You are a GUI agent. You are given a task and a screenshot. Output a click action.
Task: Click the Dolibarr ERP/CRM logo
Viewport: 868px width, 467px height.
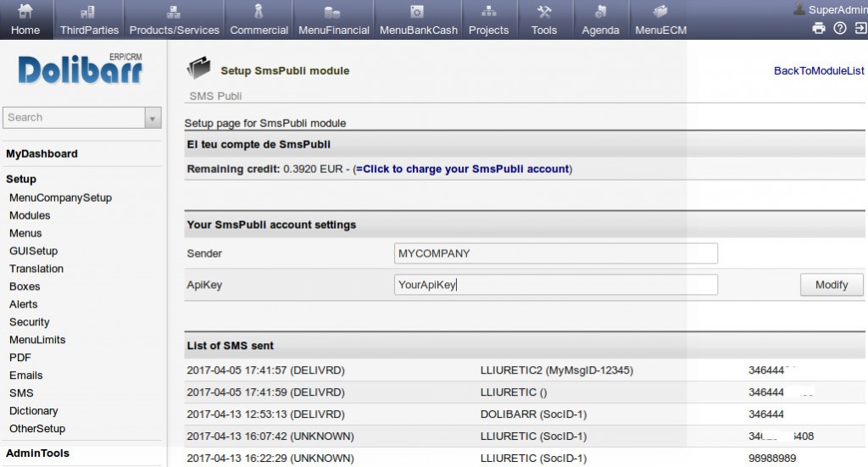click(x=81, y=69)
